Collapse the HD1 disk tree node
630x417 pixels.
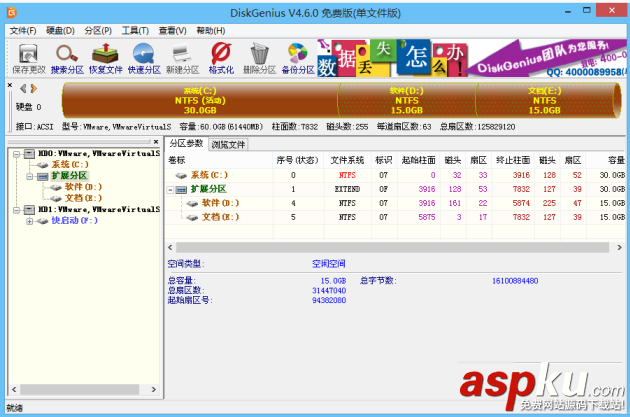pyautogui.click(x=16, y=210)
